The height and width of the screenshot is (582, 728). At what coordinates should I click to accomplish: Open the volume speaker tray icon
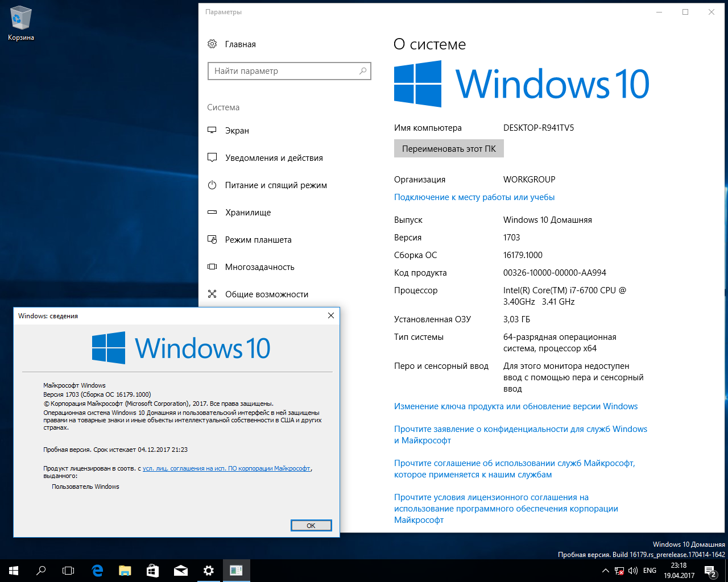pos(633,571)
